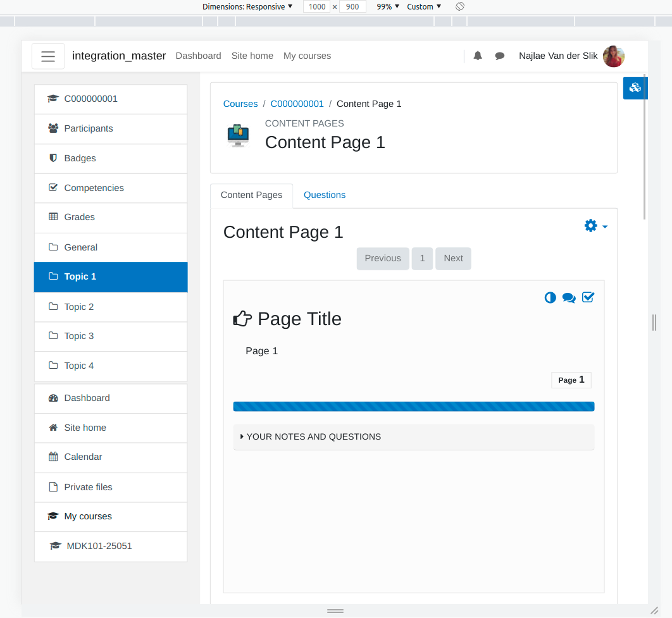This screenshot has height=618, width=672.
Task: Open General section in sidebar
Action: 111,247
